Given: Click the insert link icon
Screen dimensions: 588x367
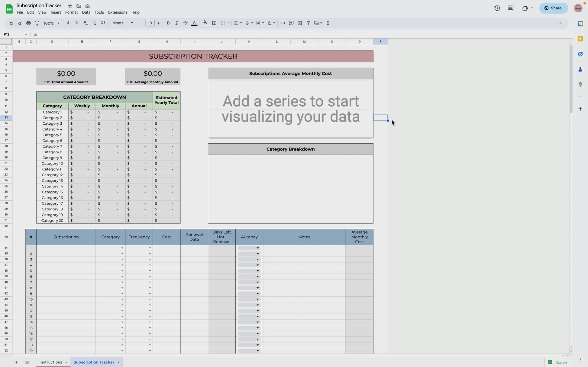Looking at the screenshot, I should point(283,23).
